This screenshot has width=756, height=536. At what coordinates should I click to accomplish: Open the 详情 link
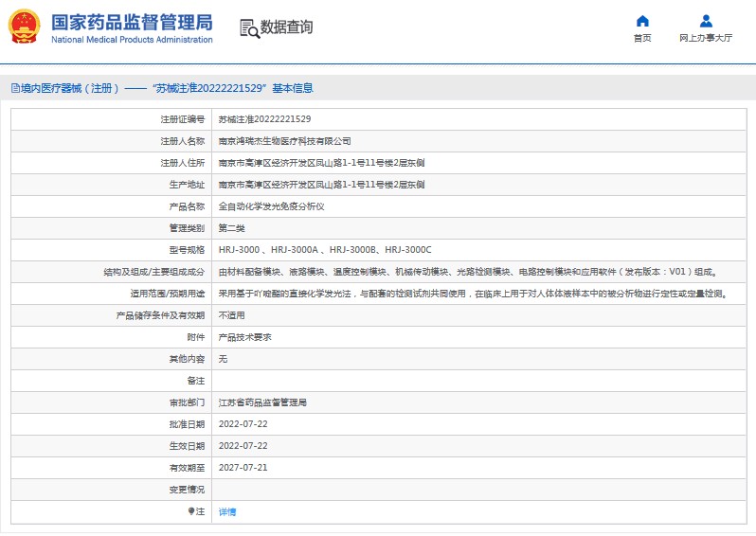coord(227,512)
